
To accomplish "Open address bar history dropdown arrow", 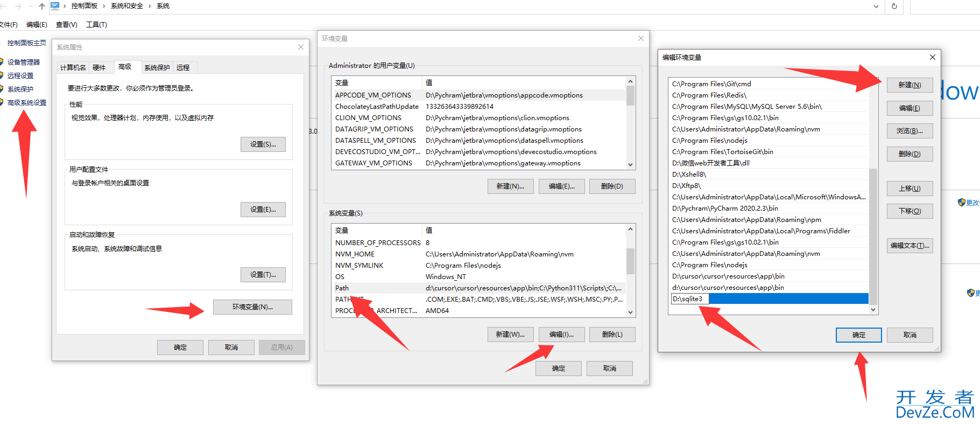I will click(x=876, y=6).
